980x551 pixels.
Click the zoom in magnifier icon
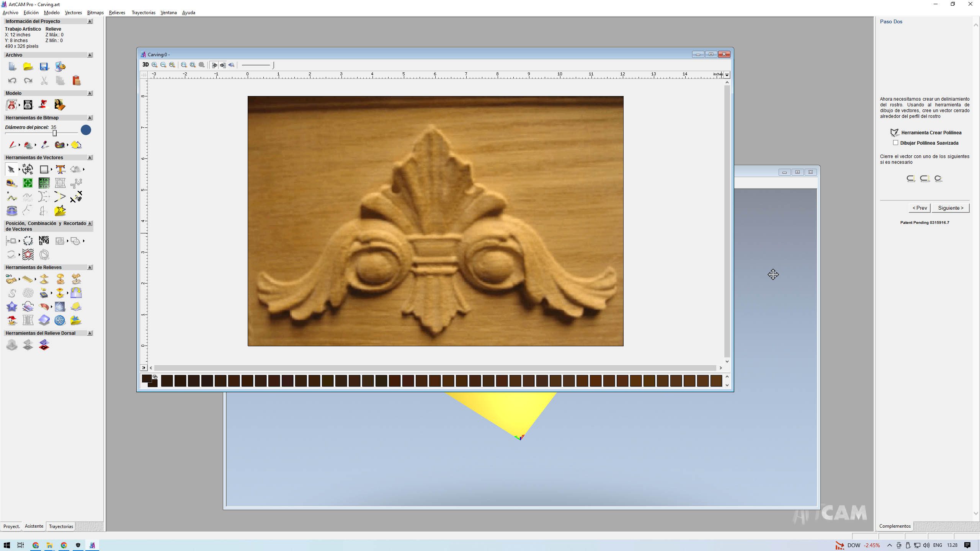pyautogui.click(x=155, y=65)
